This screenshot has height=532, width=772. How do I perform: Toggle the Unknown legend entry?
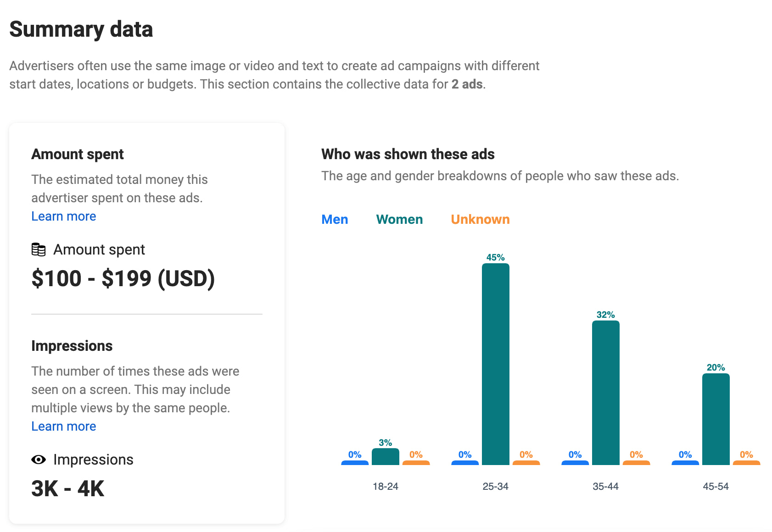pyautogui.click(x=480, y=219)
